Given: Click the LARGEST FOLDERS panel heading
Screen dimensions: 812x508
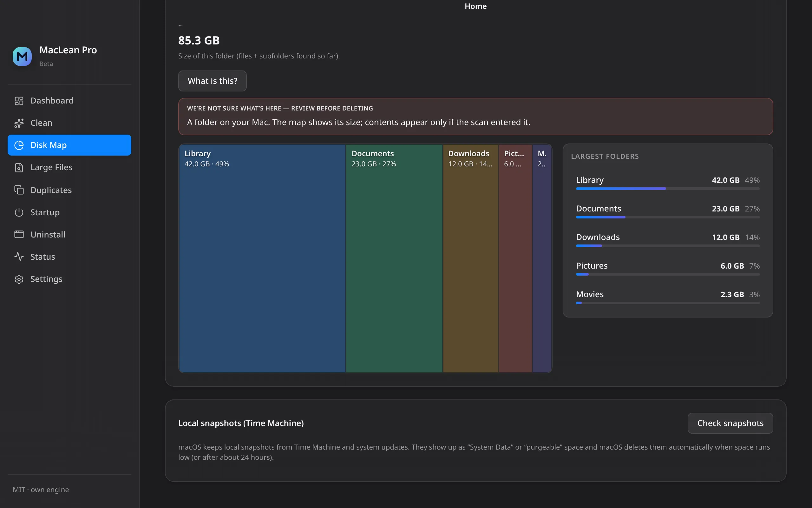Looking at the screenshot, I should click(605, 156).
